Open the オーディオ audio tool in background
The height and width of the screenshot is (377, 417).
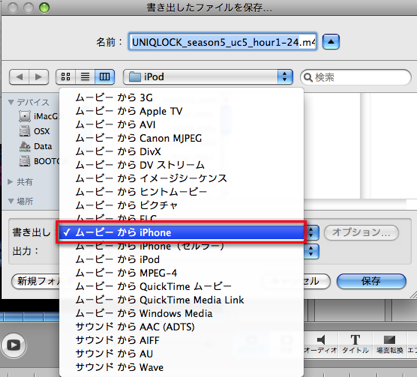point(321,344)
